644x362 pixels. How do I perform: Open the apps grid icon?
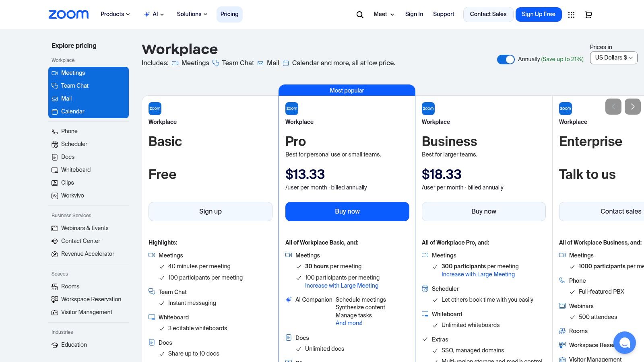coord(571,14)
